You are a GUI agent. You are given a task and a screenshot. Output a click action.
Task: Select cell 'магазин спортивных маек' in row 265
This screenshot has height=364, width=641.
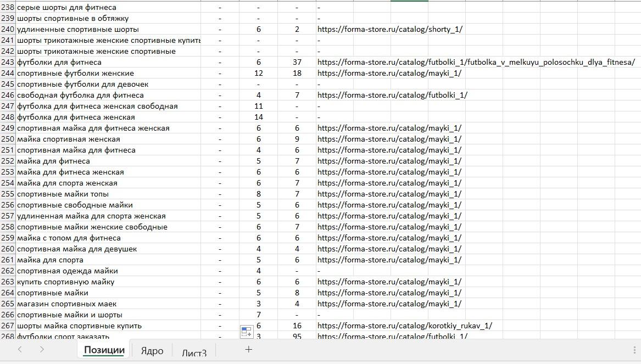[108, 304]
